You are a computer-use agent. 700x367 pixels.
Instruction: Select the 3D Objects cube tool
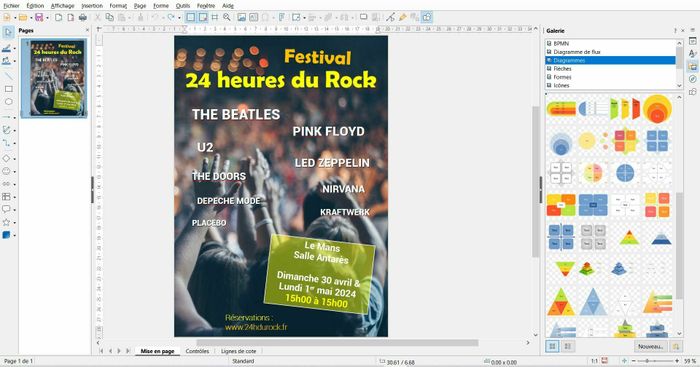click(6, 235)
